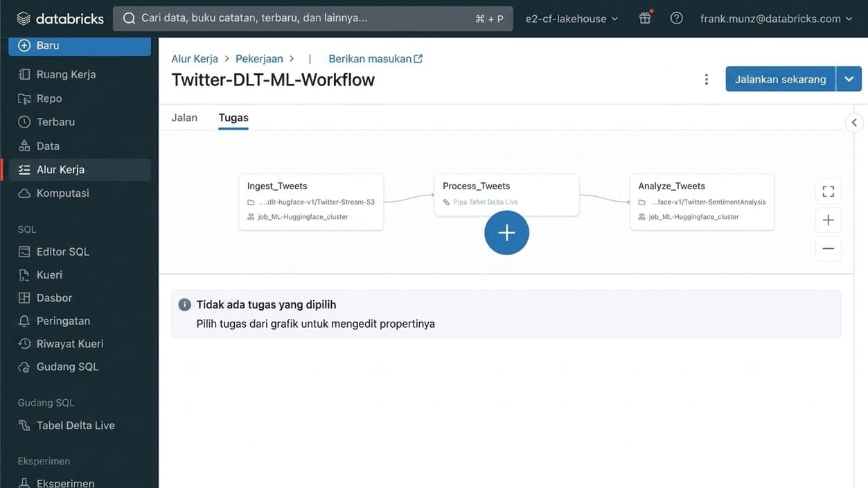This screenshot has width=868, height=488.
Task: Click the Twitter-DLT-ML-Workflow job title
Action: point(273,80)
